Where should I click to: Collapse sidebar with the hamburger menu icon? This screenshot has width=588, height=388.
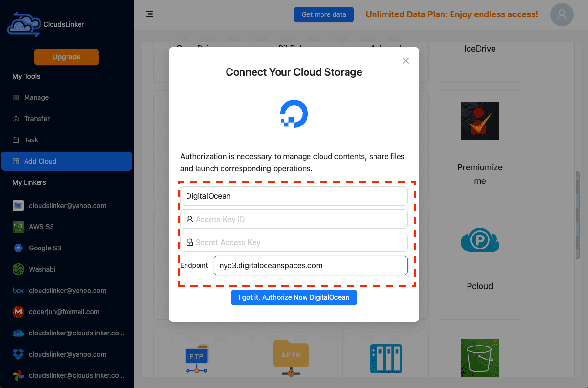click(x=149, y=14)
